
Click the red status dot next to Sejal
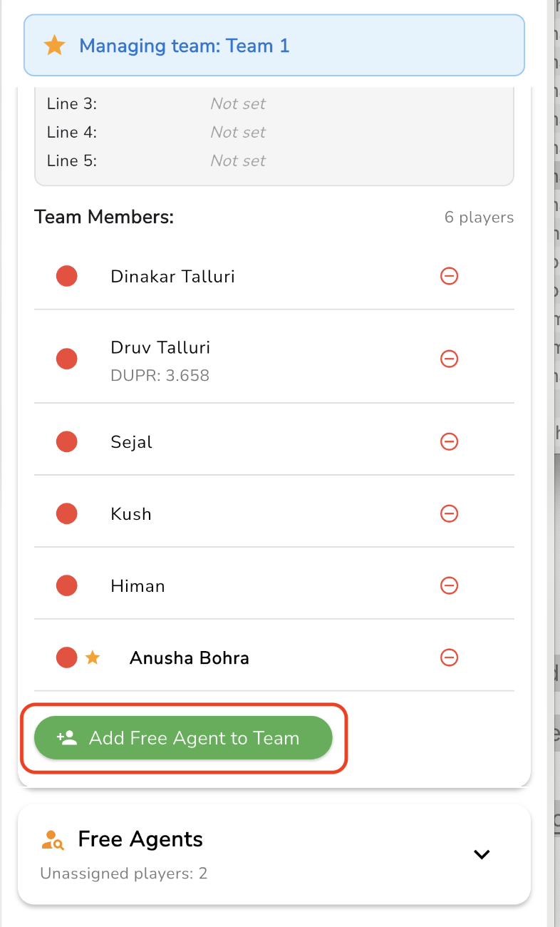tap(67, 442)
